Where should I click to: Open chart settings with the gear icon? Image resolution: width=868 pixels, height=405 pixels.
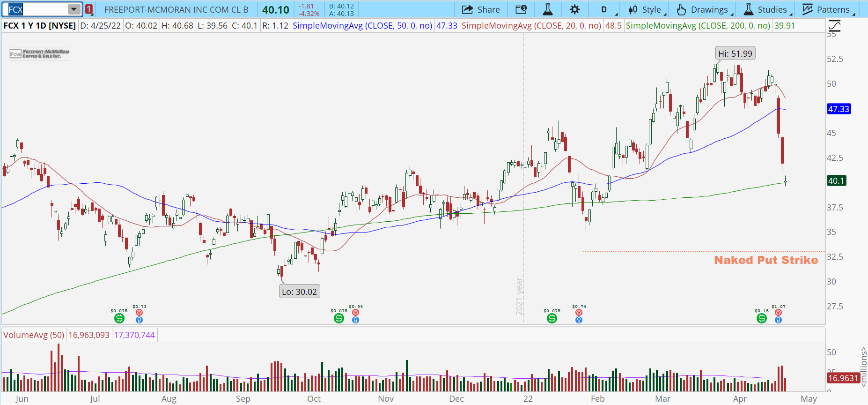[x=575, y=9]
